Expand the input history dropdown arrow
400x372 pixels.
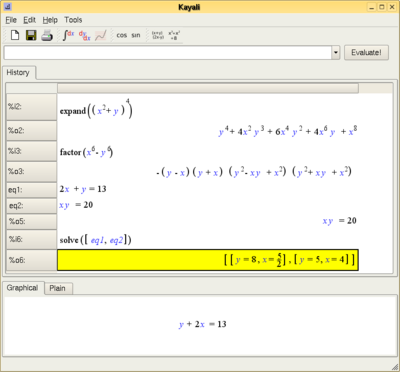tap(336, 53)
